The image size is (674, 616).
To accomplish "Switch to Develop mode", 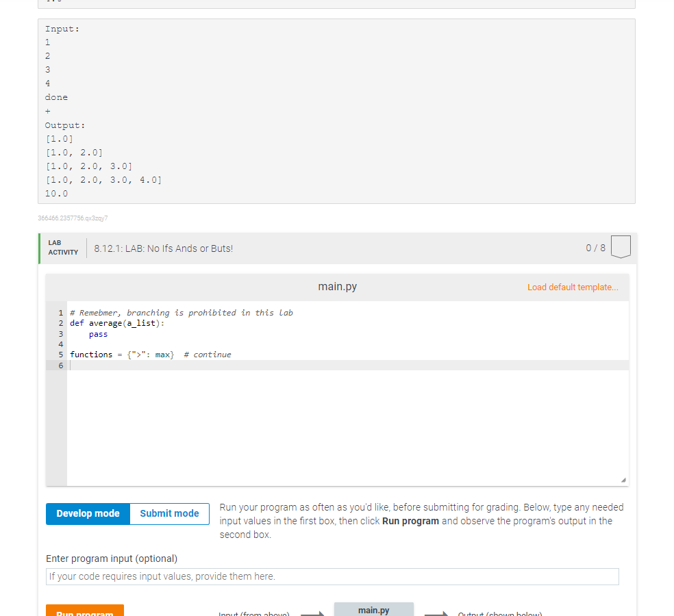I will (x=88, y=514).
